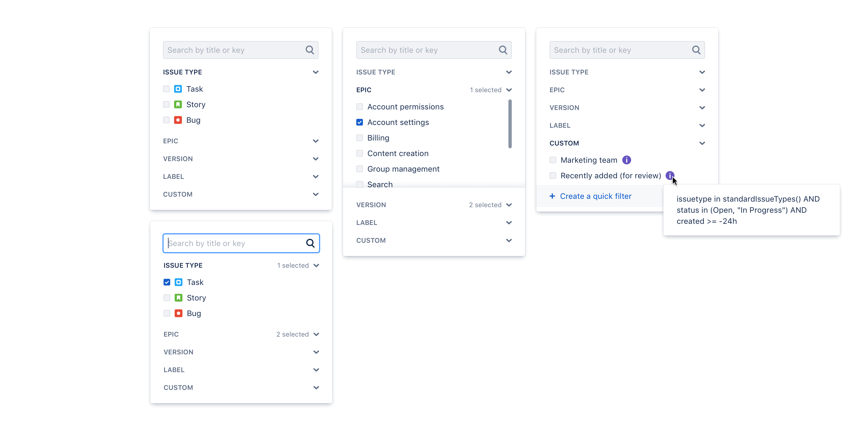
Task: Uncheck the Account settings epic checkbox
Action: pos(360,122)
